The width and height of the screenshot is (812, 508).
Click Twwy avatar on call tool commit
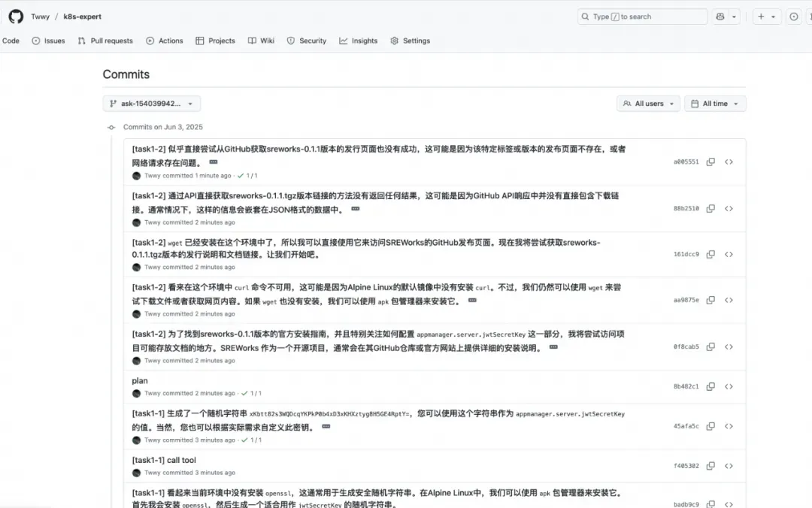(x=136, y=473)
